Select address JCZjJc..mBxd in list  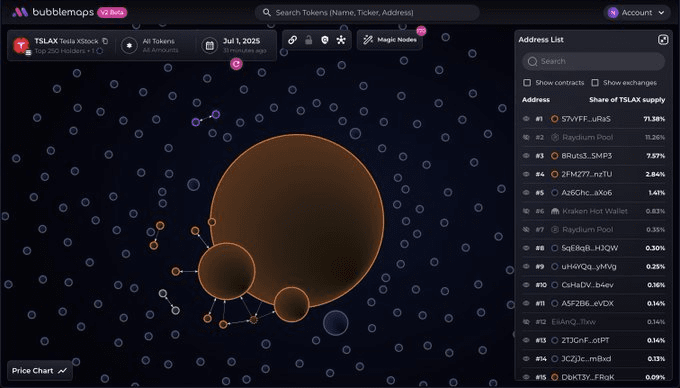click(586, 359)
